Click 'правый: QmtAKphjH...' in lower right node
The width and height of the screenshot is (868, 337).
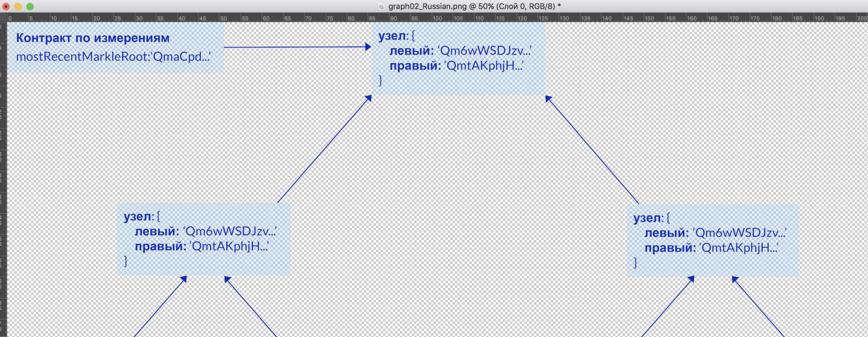[712, 248]
